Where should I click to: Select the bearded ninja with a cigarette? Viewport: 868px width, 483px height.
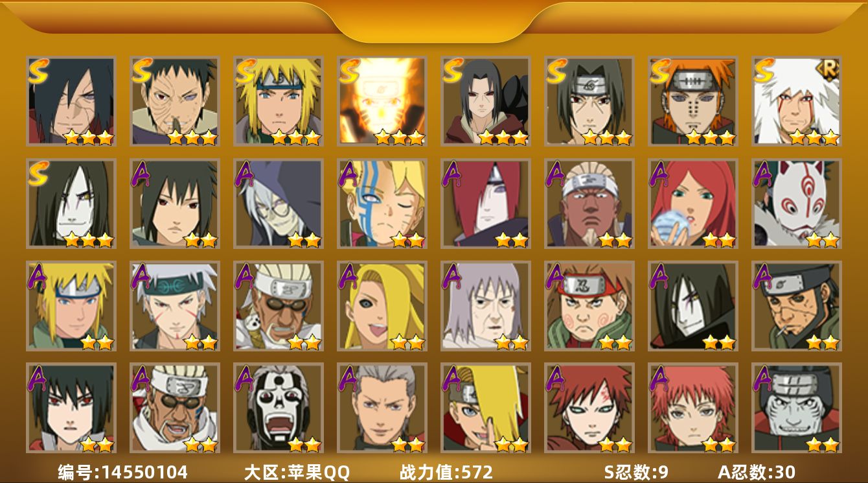[796, 305]
